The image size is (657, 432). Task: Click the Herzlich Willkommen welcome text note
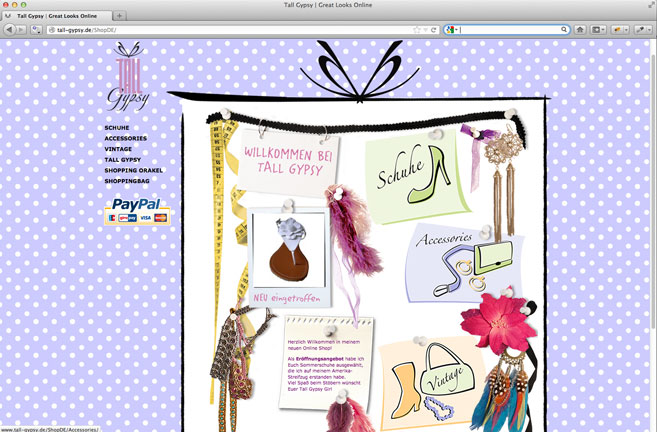[x=326, y=364]
